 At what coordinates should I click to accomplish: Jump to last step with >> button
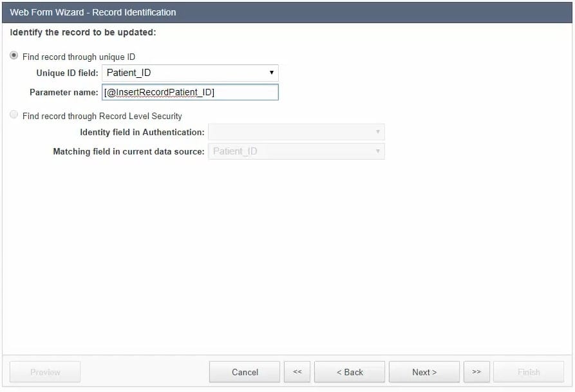click(x=476, y=372)
